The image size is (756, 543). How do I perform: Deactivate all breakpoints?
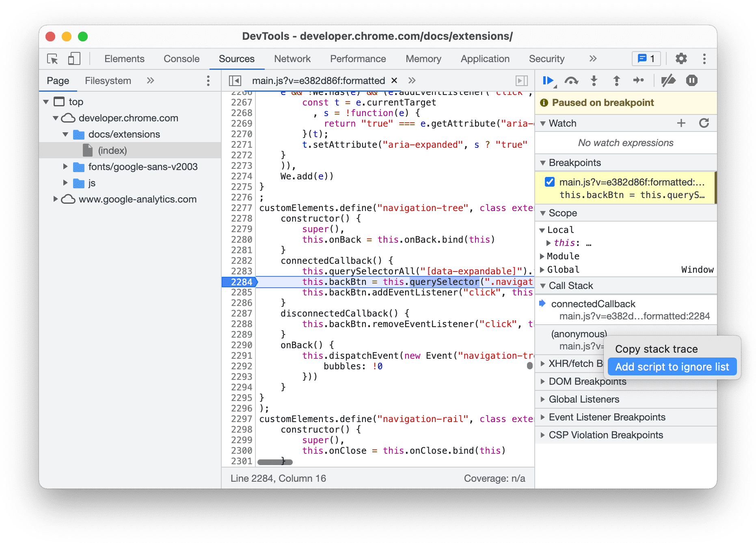669,80
